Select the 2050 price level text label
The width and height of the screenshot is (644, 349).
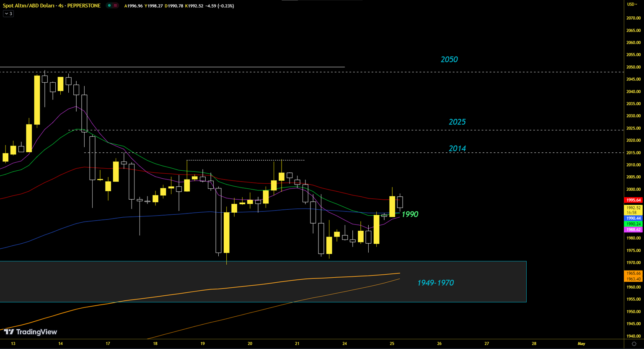tap(449, 60)
